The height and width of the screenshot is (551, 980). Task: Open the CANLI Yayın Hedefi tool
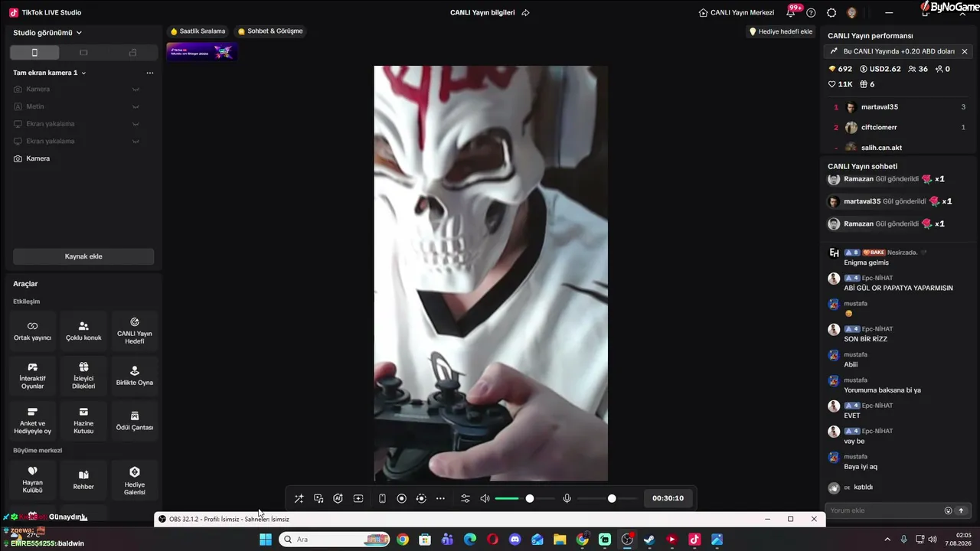[135, 331]
